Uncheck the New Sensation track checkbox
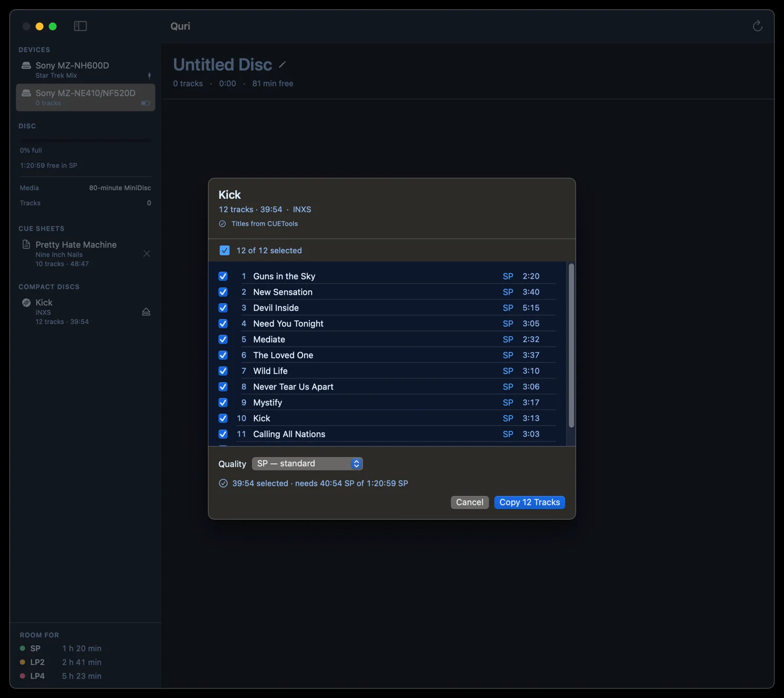 pos(223,292)
